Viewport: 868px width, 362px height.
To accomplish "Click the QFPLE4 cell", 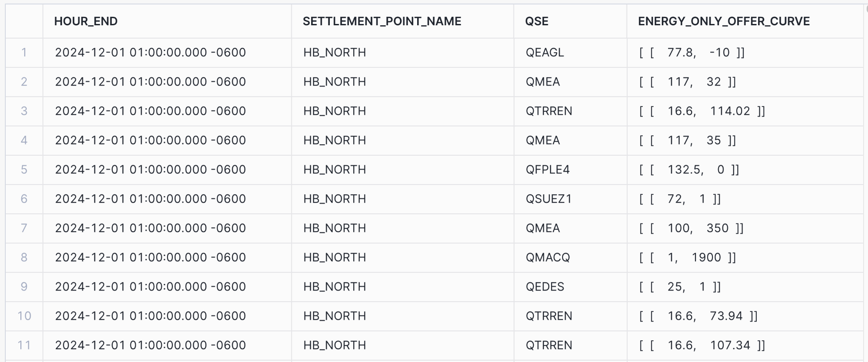I will [547, 169].
